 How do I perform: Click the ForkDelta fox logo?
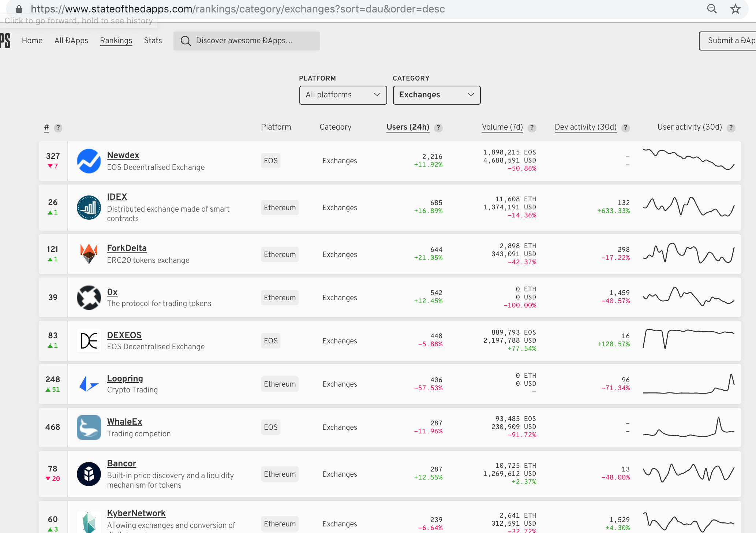point(89,254)
